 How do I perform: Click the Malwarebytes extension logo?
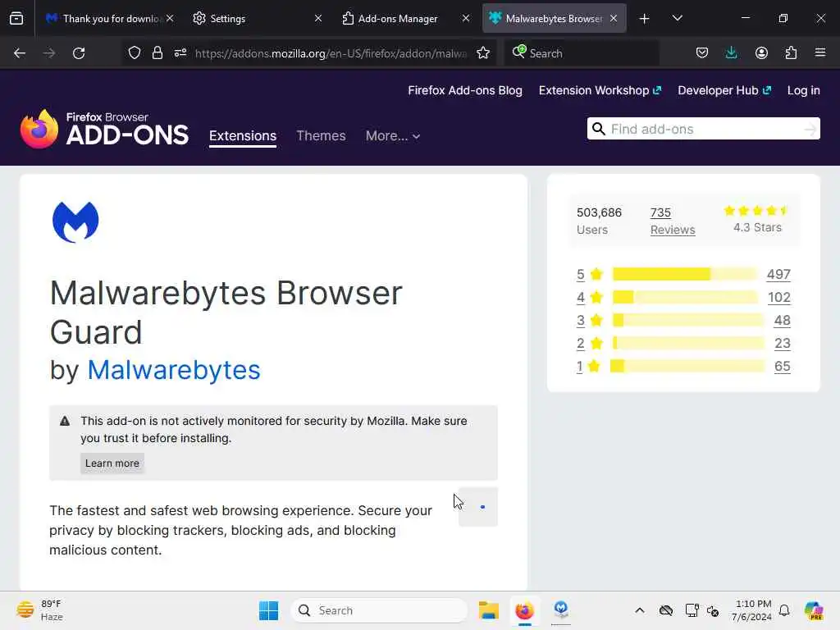pos(75,221)
